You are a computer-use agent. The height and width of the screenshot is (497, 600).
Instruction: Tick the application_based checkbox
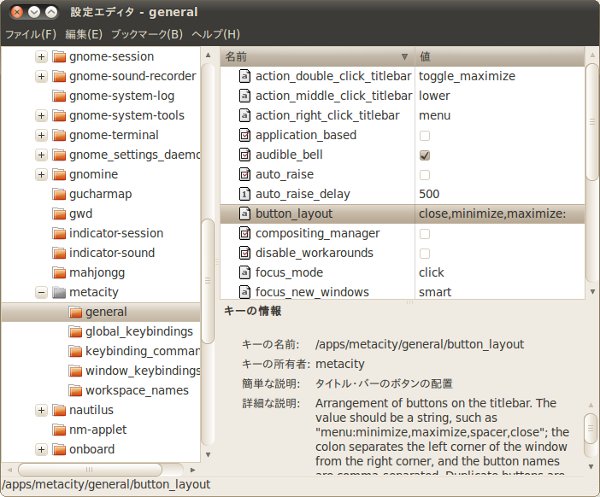(x=425, y=135)
